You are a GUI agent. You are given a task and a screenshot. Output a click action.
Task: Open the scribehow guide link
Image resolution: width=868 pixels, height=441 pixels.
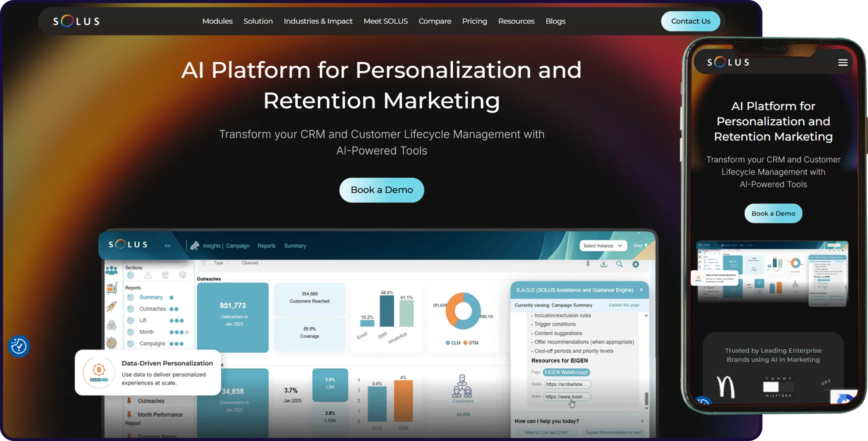[x=567, y=384]
